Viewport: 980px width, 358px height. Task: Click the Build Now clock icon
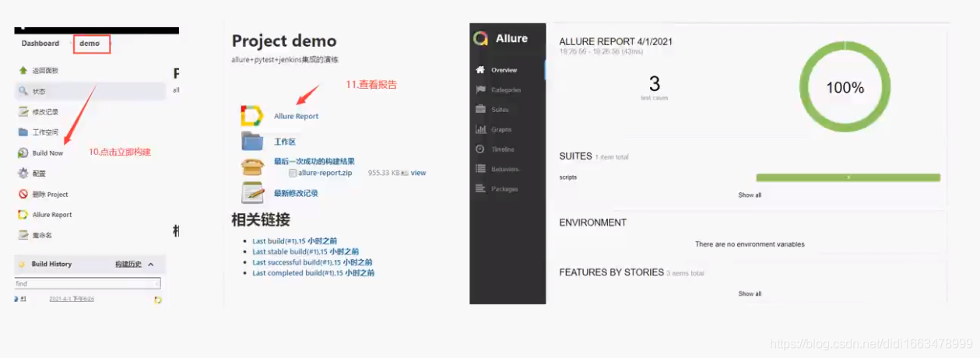click(23, 153)
